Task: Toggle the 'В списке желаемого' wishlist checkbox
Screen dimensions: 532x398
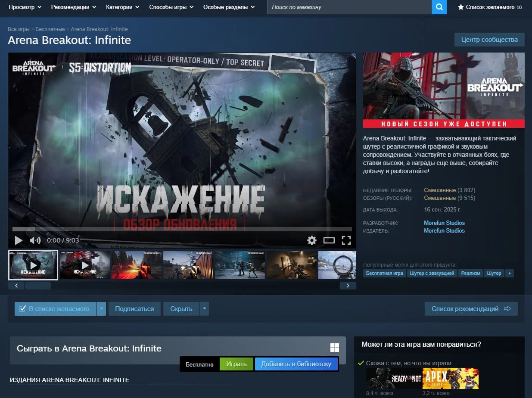Action: 22,309
